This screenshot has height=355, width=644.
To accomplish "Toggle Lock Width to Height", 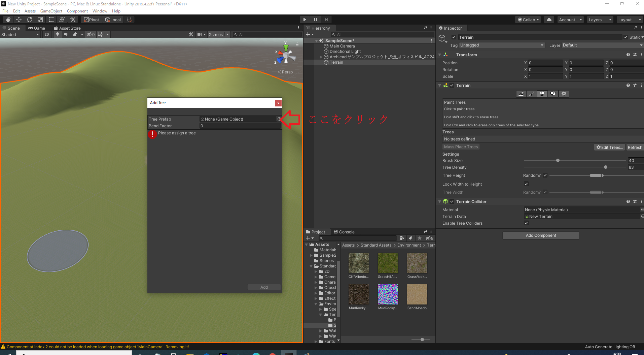I will (526, 184).
